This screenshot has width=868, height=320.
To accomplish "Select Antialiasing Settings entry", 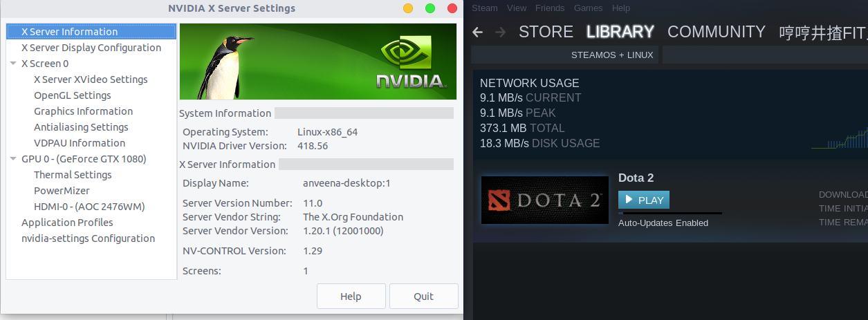I will tap(81, 127).
